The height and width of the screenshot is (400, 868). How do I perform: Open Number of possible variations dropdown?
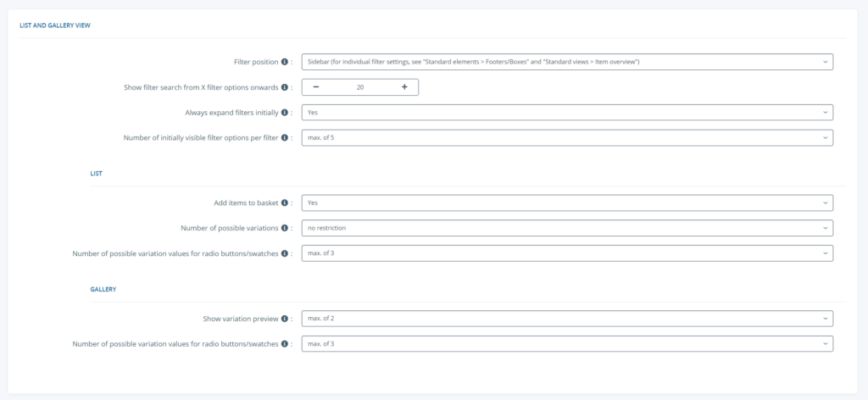pyautogui.click(x=567, y=228)
